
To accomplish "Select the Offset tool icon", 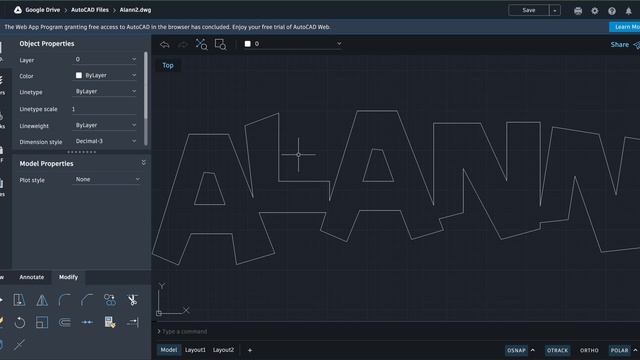I will pos(64,322).
